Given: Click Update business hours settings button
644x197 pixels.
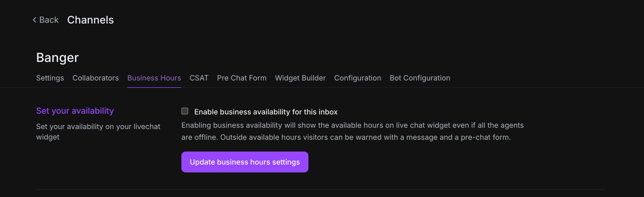Looking at the screenshot, I should (245, 162).
